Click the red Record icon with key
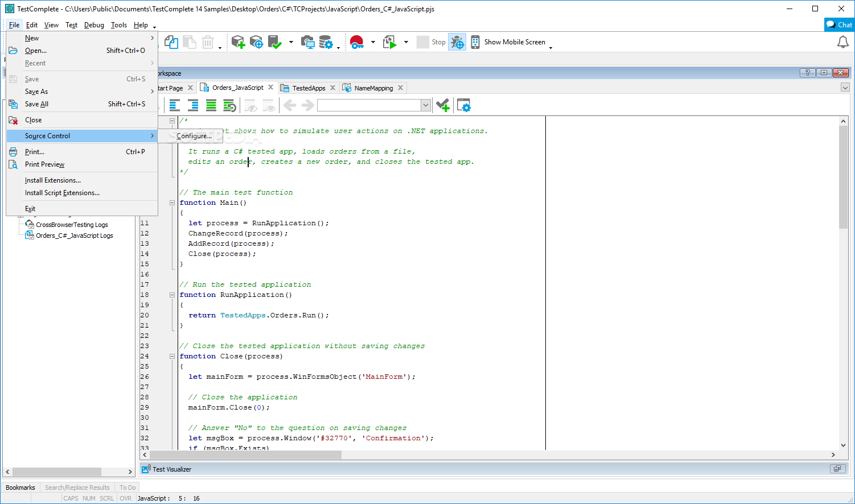 [x=356, y=42]
